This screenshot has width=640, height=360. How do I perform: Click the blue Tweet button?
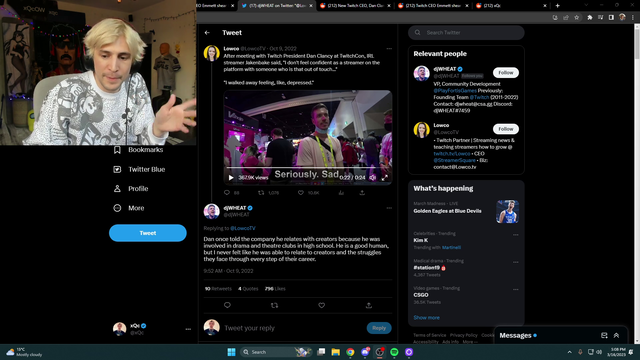pyautogui.click(x=148, y=233)
